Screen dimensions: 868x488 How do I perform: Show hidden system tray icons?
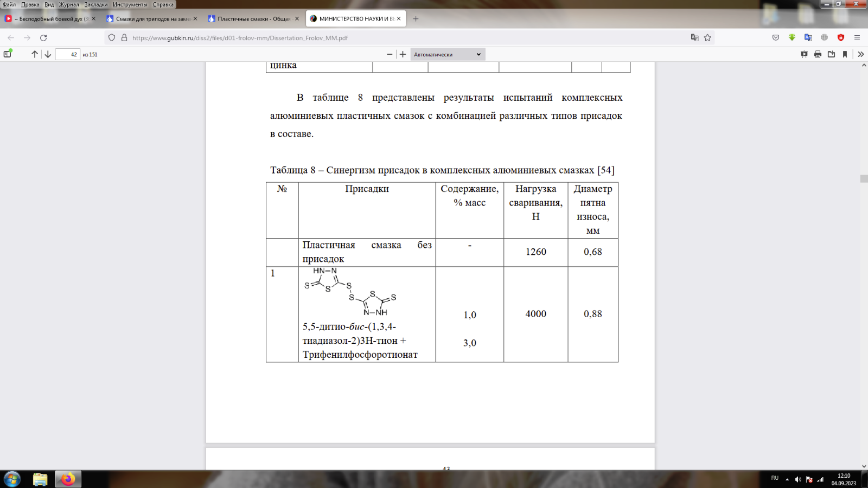[x=787, y=479]
